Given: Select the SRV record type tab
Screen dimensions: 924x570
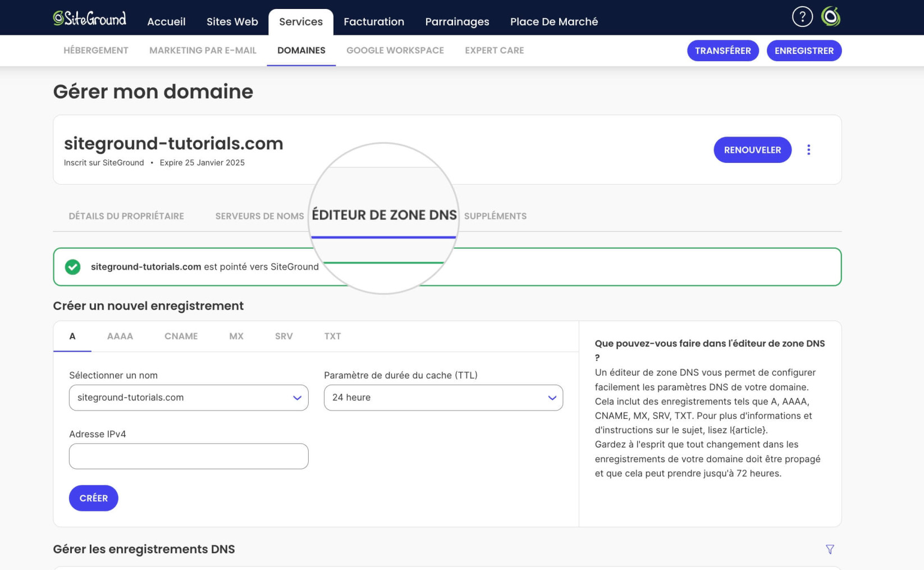Looking at the screenshot, I should click(x=284, y=336).
